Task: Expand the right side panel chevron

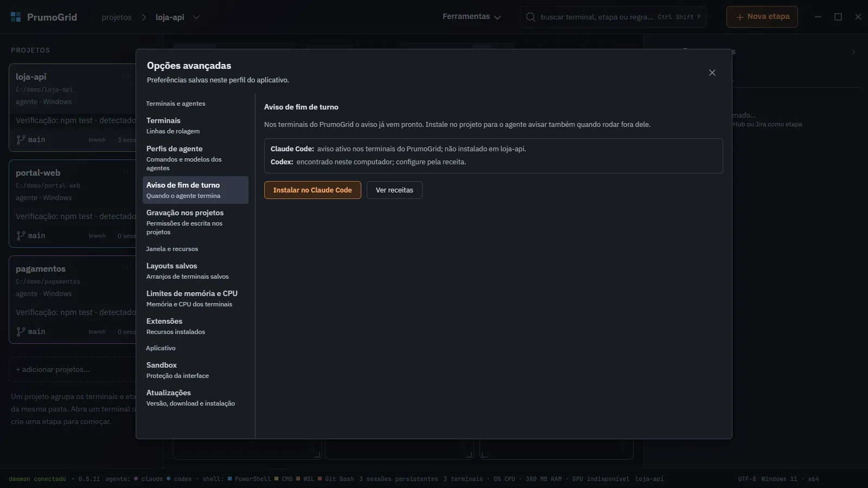Action: click(x=853, y=52)
